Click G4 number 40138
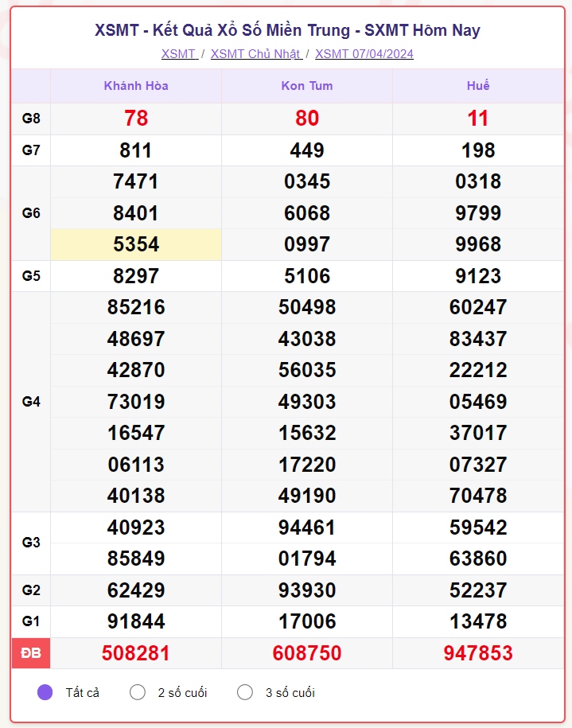The width and height of the screenshot is (572, 728). (x=136, y=496)
